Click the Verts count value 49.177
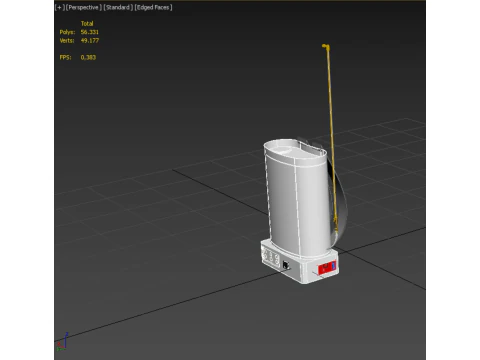This screenshot has width=480, height=360. [90, 40]
